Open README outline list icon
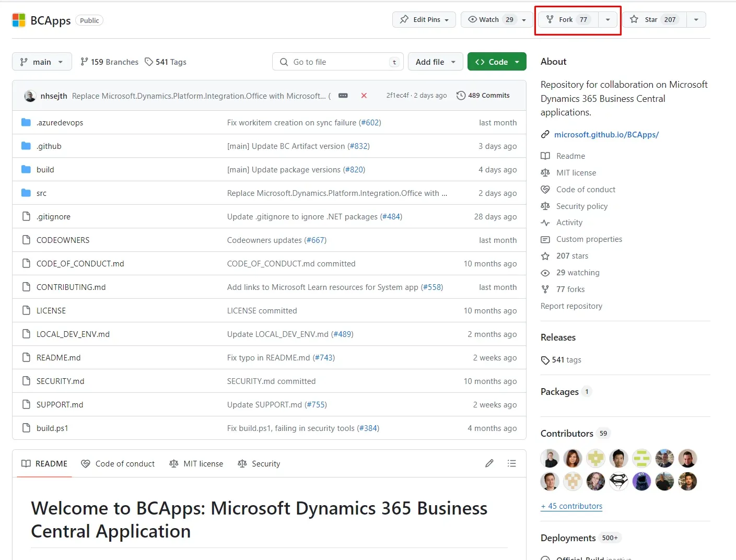 (x=512, y=463)
